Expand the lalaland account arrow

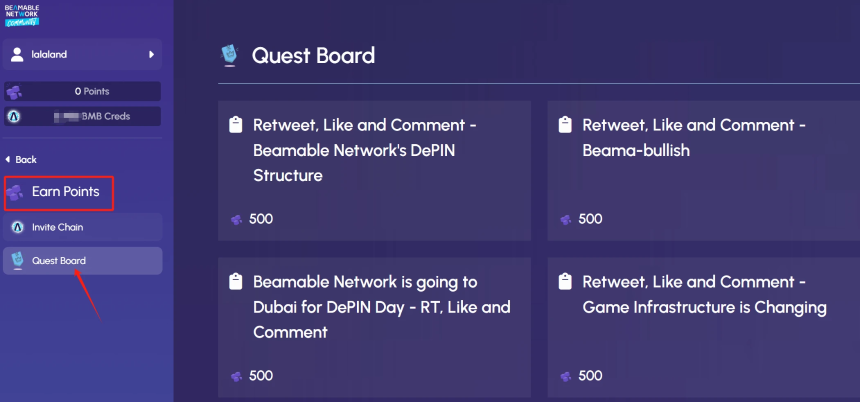pyautogui.click(x=151, y=55)
